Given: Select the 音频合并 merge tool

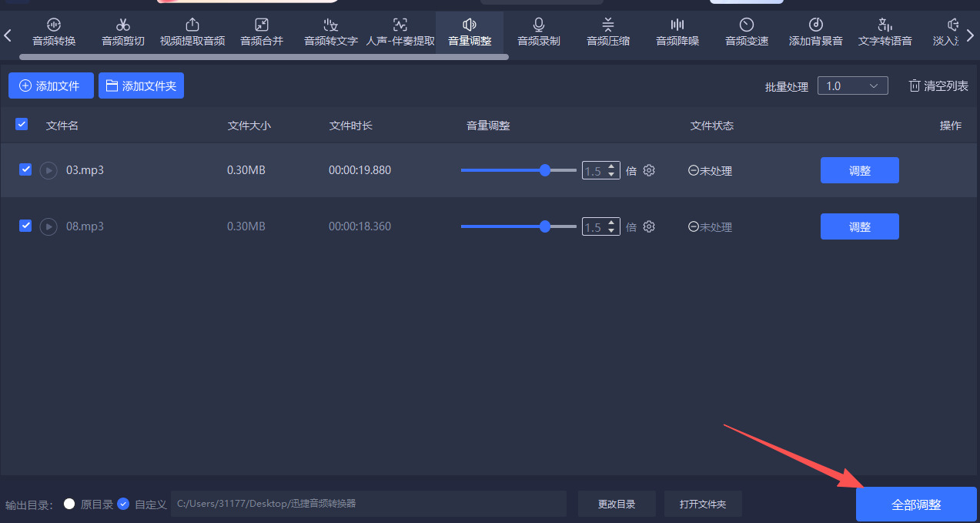Looking at the screenshot, I should pos(261,31).
